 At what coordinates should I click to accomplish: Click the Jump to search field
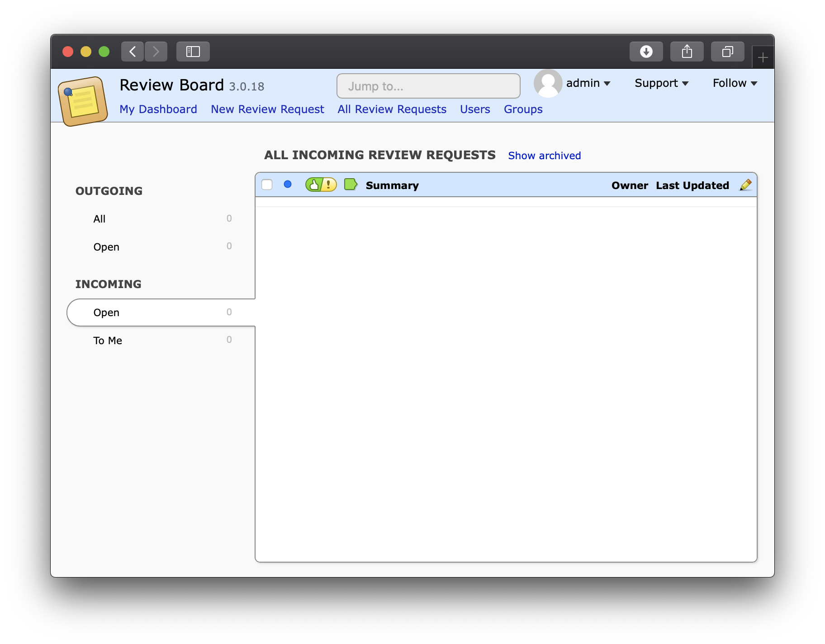pyautogui.click(x=428, y=86)
